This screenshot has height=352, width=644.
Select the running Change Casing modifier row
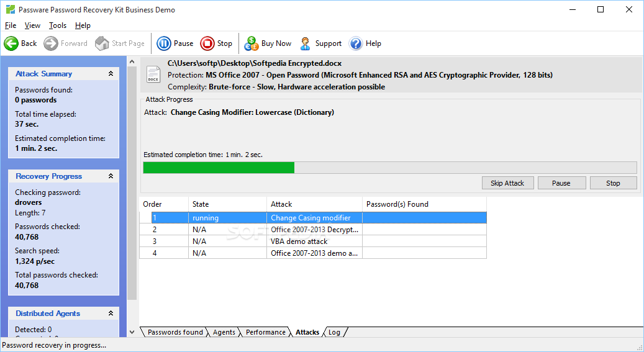[313, 218]
